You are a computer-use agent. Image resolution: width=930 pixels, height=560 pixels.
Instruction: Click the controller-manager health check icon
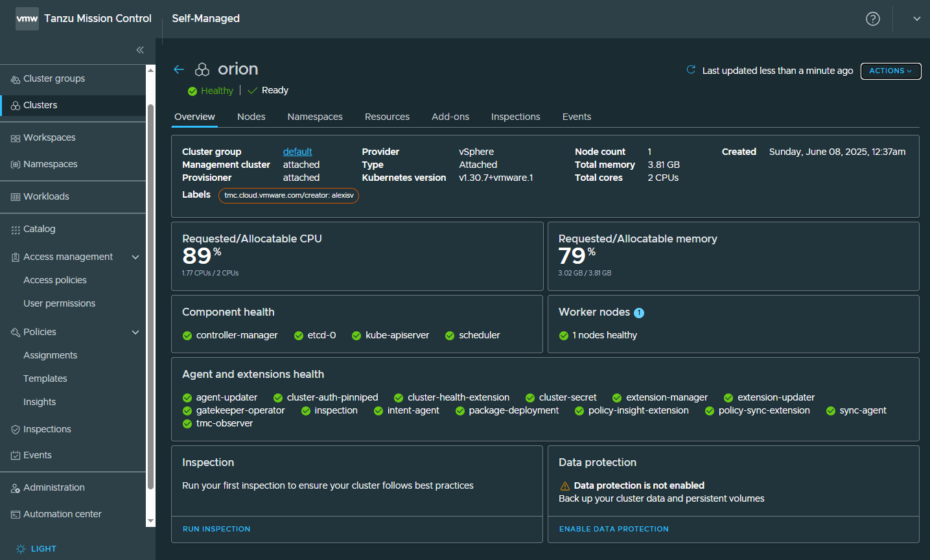point(187,336)
